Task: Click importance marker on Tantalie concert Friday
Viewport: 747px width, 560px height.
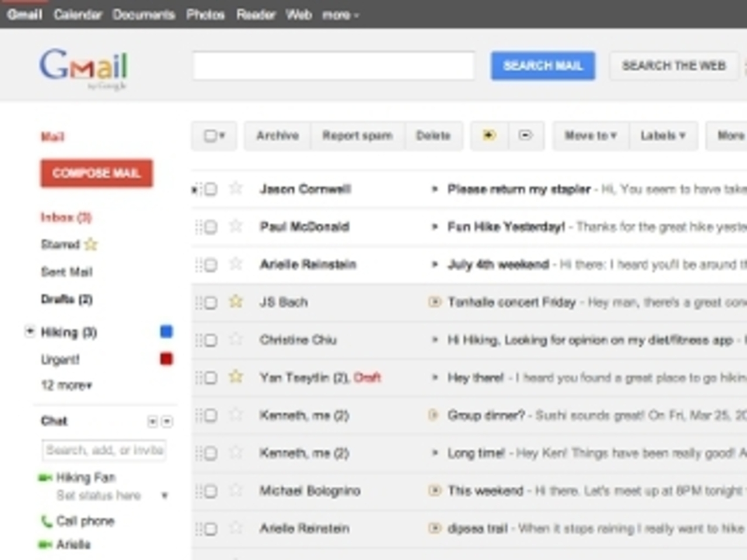Action: (434, 302)
